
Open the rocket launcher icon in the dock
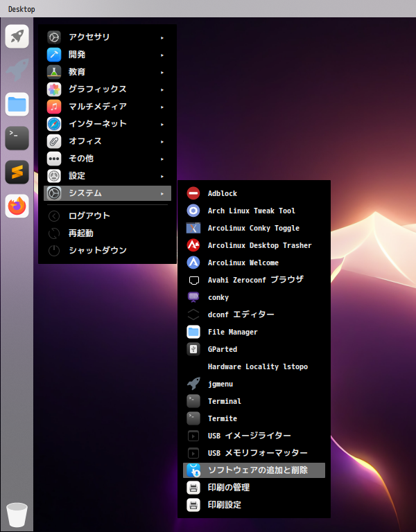point(17,36)
